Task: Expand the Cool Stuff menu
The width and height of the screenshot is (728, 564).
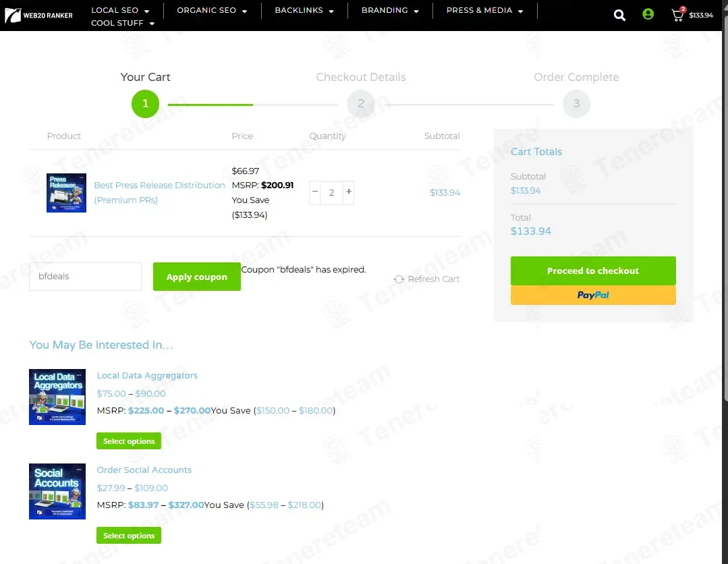Action: (x=123, y=23)
